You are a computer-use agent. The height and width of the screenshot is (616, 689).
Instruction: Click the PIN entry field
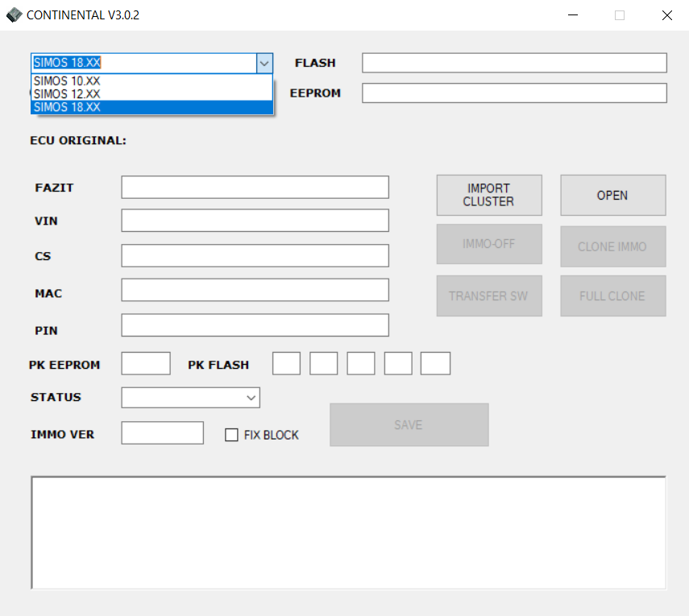click(255, 325)
